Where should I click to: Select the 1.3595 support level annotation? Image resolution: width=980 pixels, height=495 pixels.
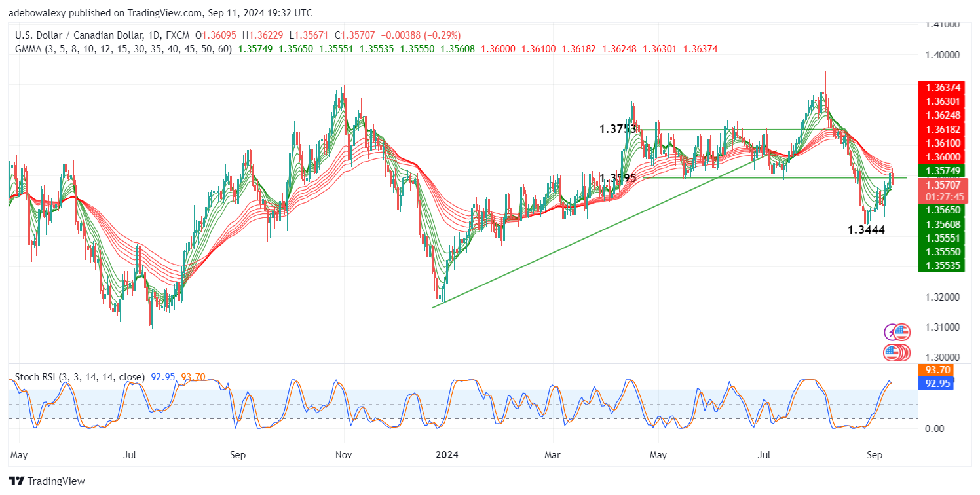[618, 177]
